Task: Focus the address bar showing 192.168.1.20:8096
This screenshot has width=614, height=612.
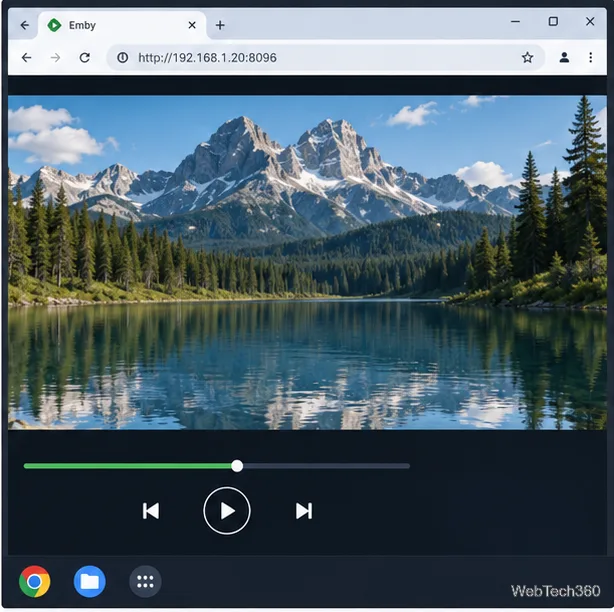Action: coord(325,58)
